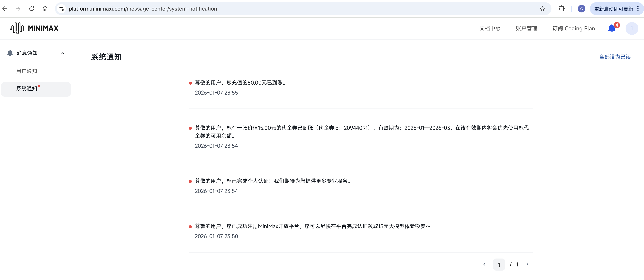The width and height of the screenshot is (644, 280).
Task: Go to the browser home page
Action: tap(45, 9)
